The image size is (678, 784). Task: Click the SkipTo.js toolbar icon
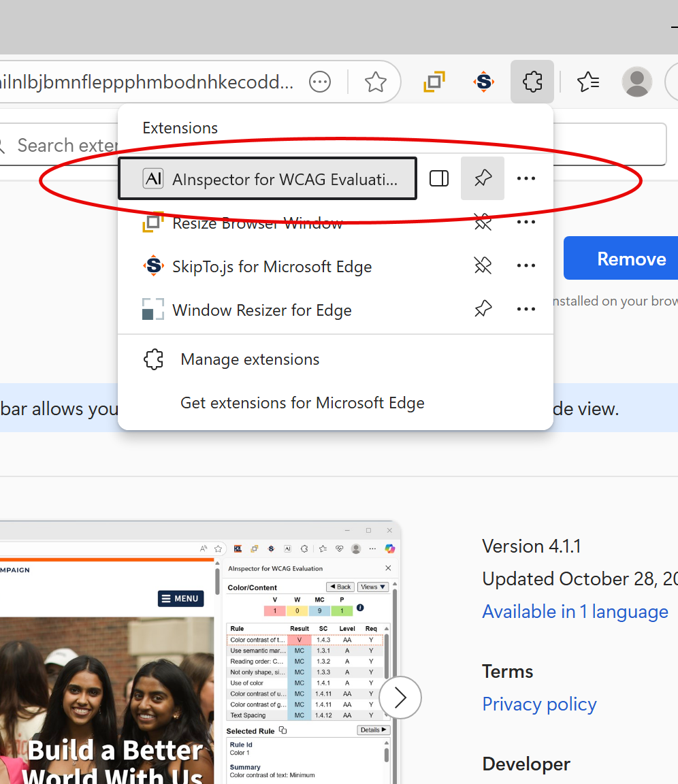483,82
